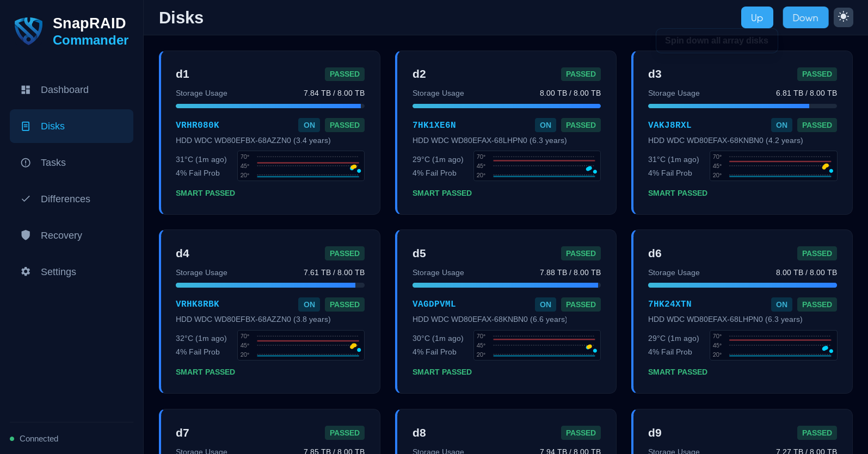Click the ON badge for disk VRHK8RBK
The width and height of the screenshot is (868, 454).
[x=309, y=304]
